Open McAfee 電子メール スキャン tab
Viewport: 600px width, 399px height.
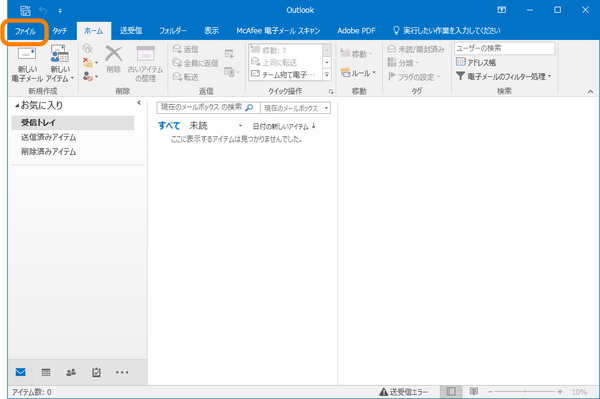[x=278, y=31]
